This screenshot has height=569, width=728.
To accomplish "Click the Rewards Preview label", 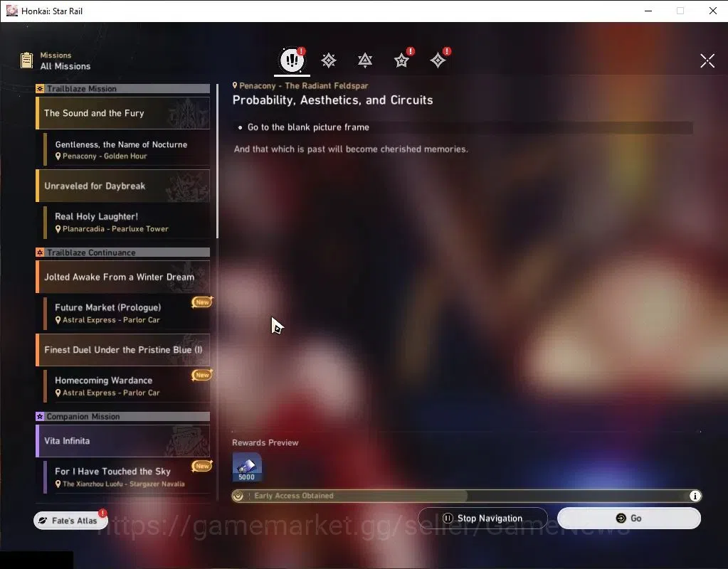I will click(x=265, y=443).
